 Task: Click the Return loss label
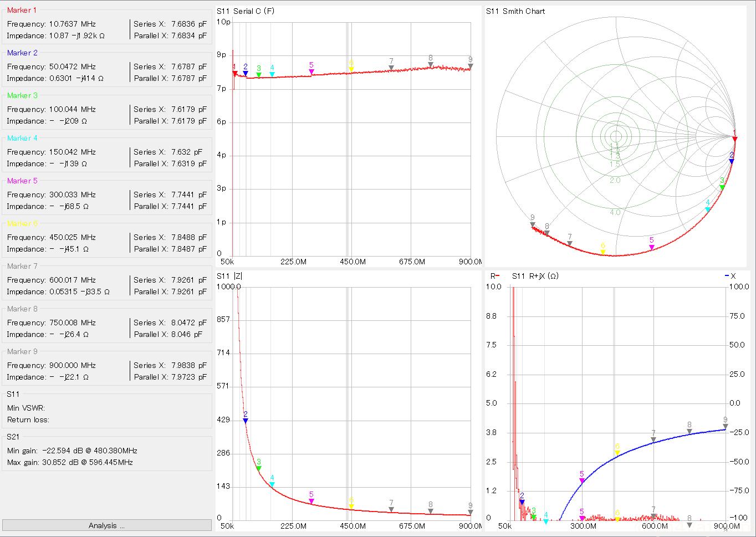pyautogui.click(x=28, y=420)
